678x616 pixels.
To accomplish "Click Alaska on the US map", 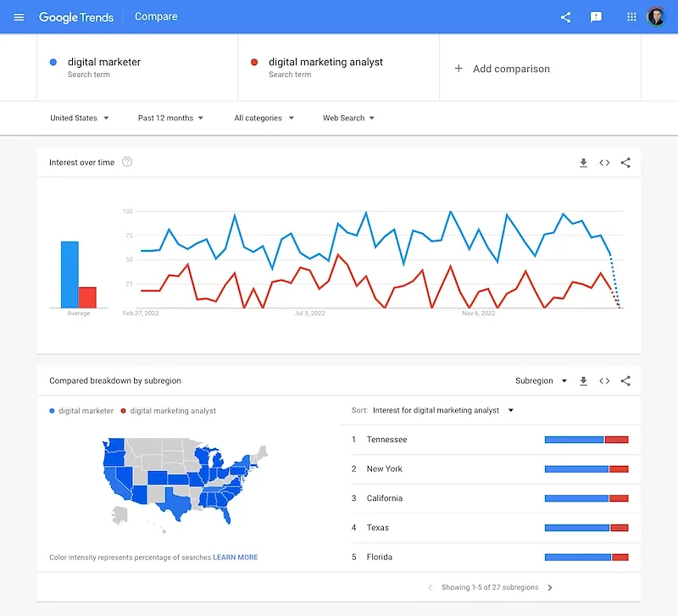I will click(x=119, y=514).
